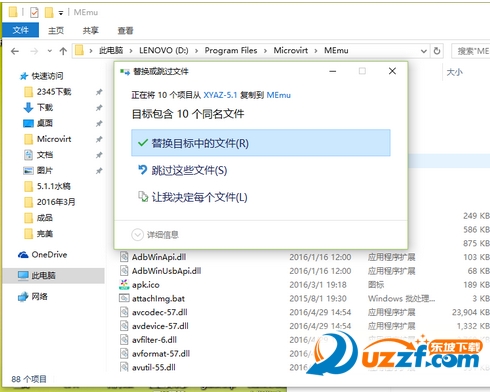Click the Back navigation arrow
This screenshot has height=392, width=490.
tap(15, 51)
